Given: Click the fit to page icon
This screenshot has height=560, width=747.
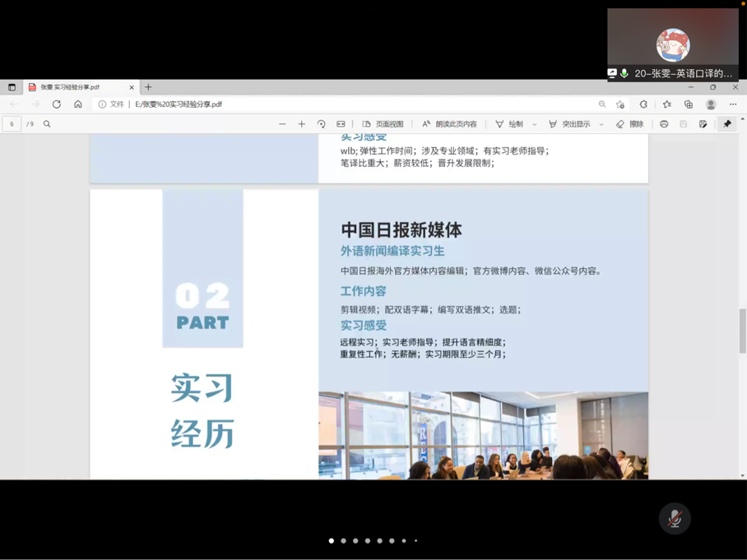Looking at the screenshot, I should click(341, 124).
